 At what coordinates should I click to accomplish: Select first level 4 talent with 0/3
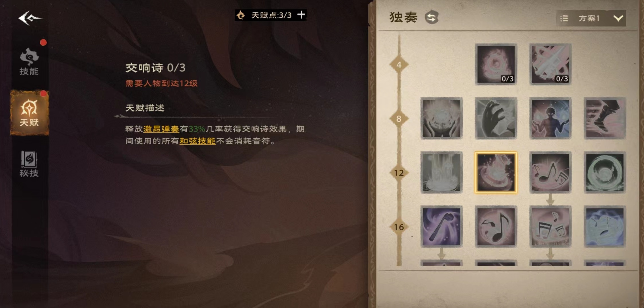pyautogui.click(x=496, y=64)
